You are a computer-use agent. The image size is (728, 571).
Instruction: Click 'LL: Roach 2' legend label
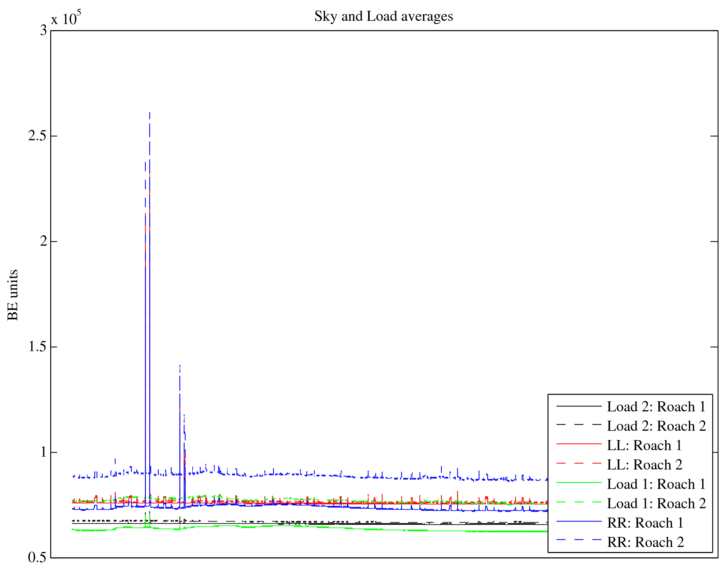point(644,465)
